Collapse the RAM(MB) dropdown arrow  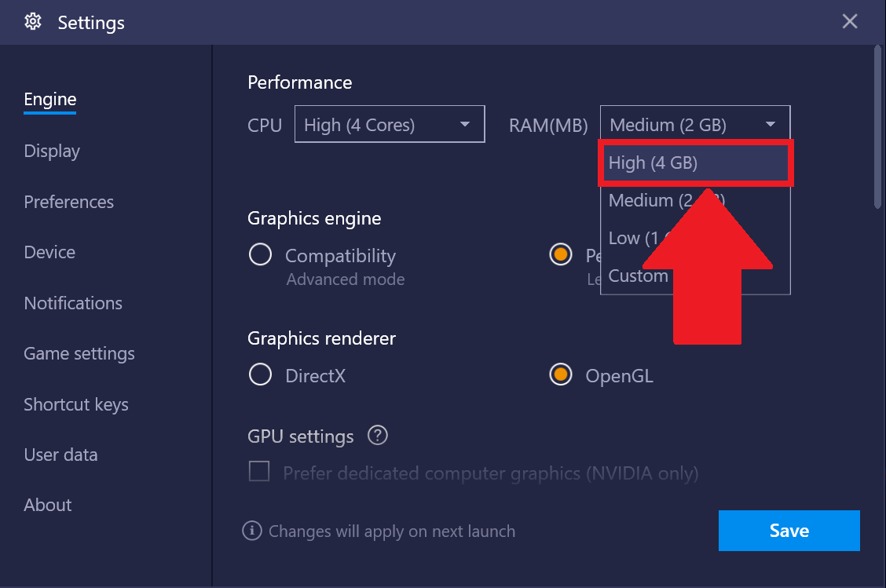click(770, 125)
